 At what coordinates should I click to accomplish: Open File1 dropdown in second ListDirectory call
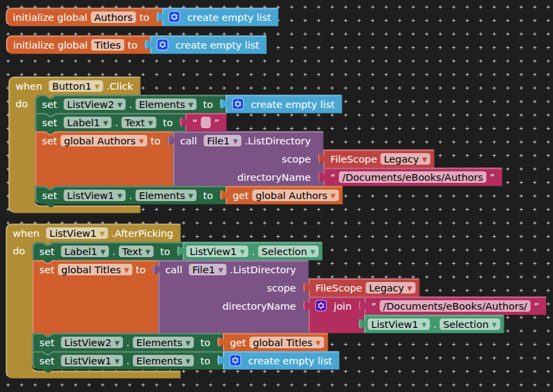207,270
